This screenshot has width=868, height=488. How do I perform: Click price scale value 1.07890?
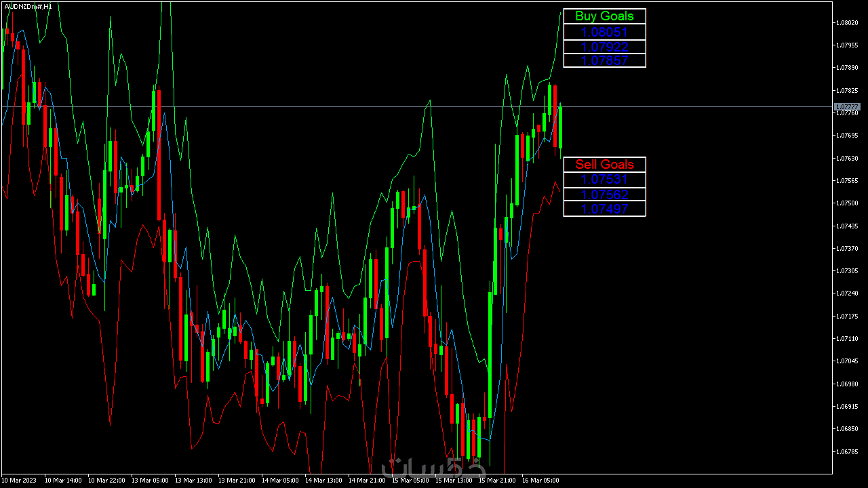[x=848, y=68]
